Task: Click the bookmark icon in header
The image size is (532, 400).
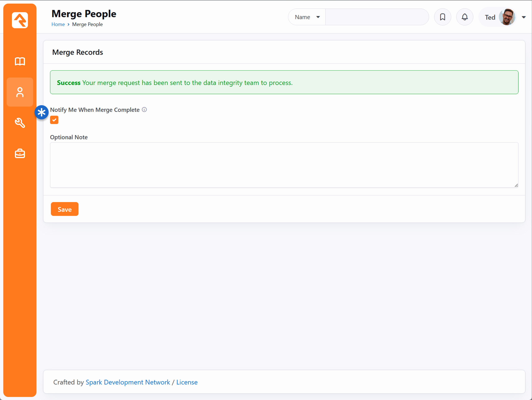Action: click(442, 17)
